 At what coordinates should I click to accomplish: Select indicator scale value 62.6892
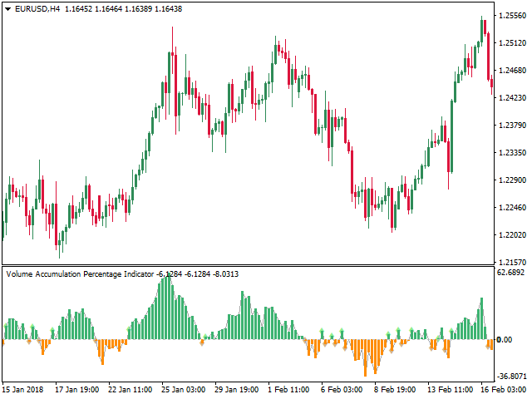coord(510,273)
